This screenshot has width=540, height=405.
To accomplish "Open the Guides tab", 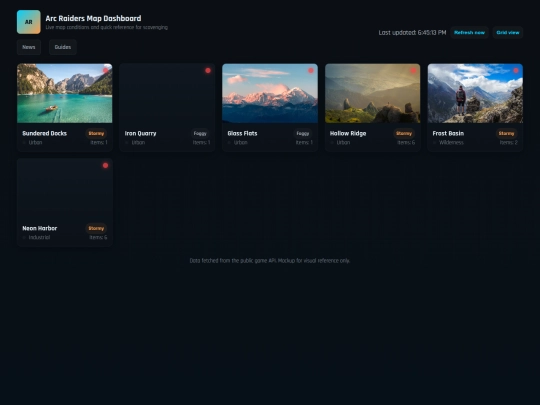I will 63,47.
